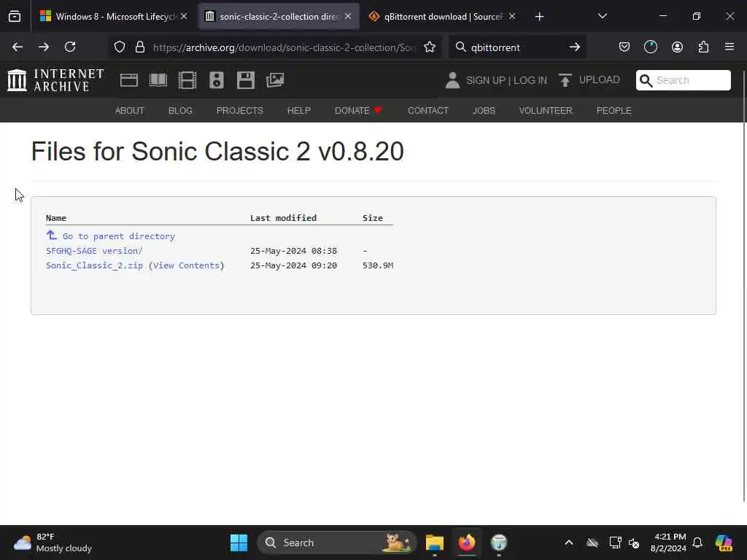Viewport: 747px width, 560px height.
Task: Open taskbar Search box
Action: 337,542
